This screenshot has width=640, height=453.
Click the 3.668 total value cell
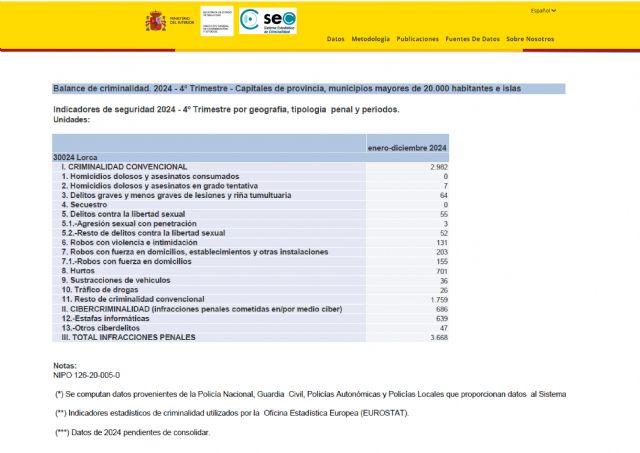pos(436,337)
